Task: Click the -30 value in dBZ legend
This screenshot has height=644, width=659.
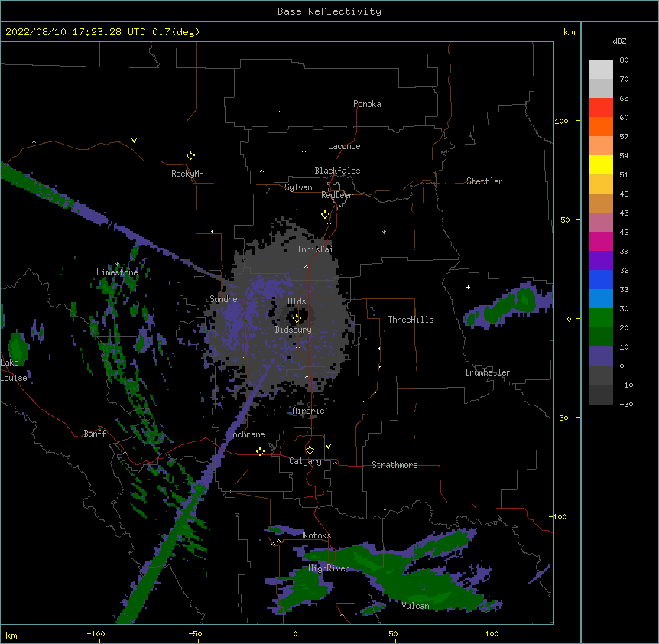Action: (626, 404)
